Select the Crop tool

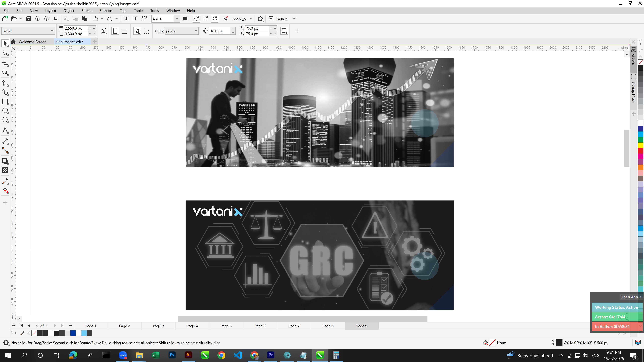coord(5,63)
